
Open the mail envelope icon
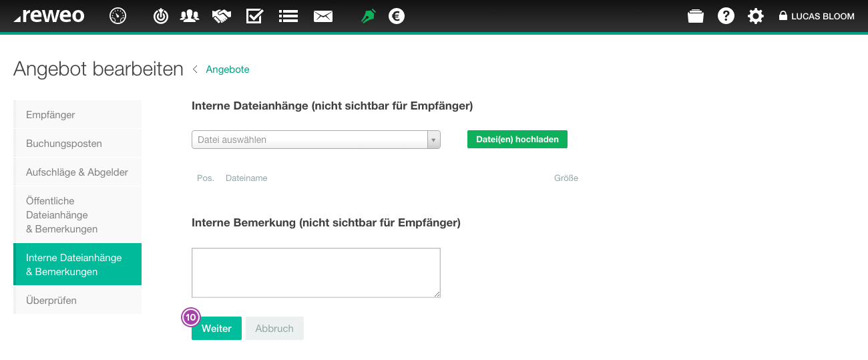(x=323, y=16)
